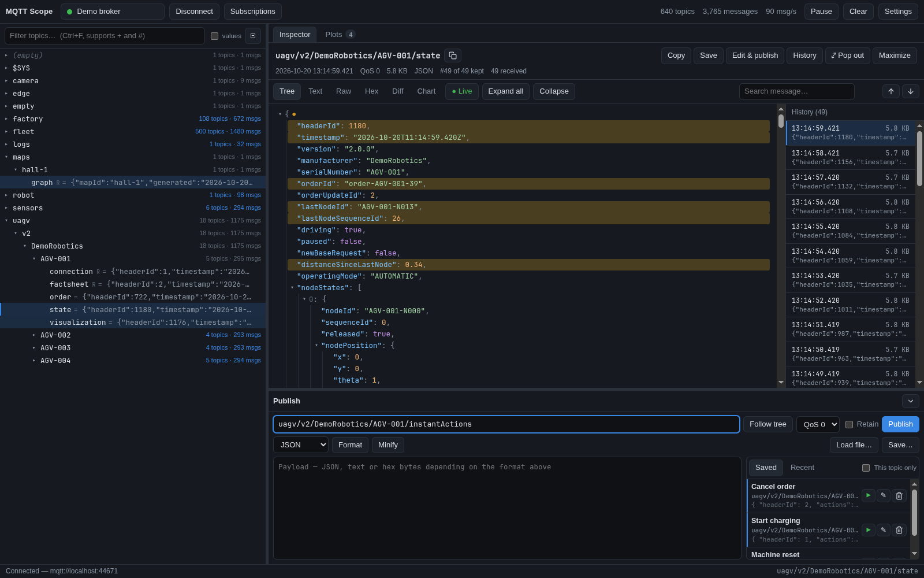This screenshot has height=578, width=924.
Task: Check This topic only
Action: 866,468
